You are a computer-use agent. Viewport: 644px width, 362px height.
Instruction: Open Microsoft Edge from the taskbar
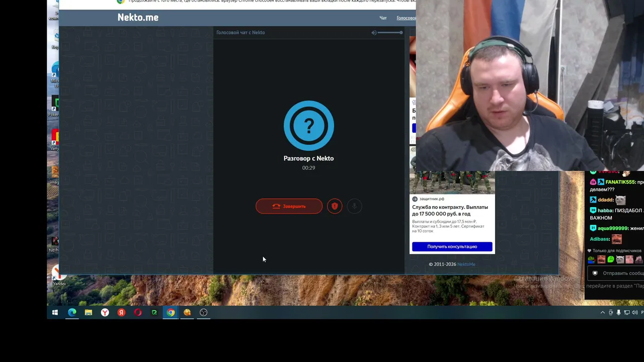[x=72, y=313]
